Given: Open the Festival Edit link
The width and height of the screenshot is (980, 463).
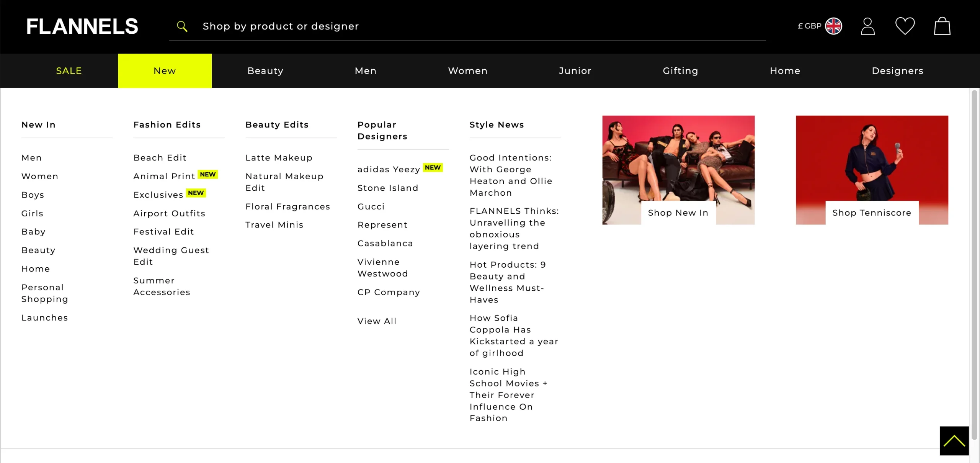Looking at the screenshot, I should [163, 232].
